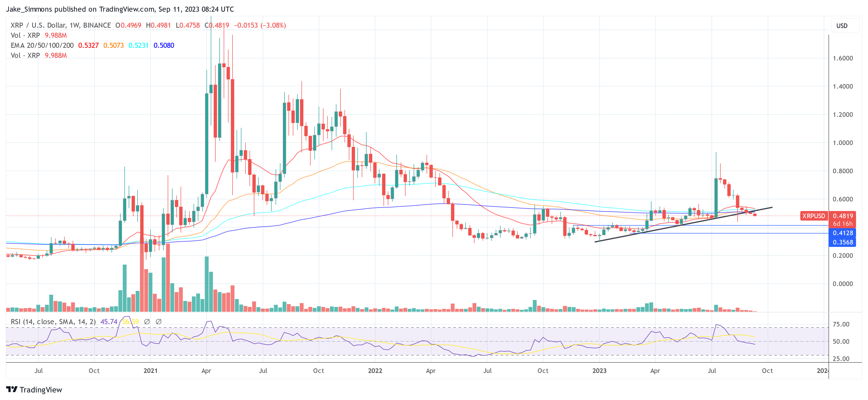868x400 pixels.
Task: Click the RSI (14, close, SMA, 14, 2) label
Action: (53, 322)
